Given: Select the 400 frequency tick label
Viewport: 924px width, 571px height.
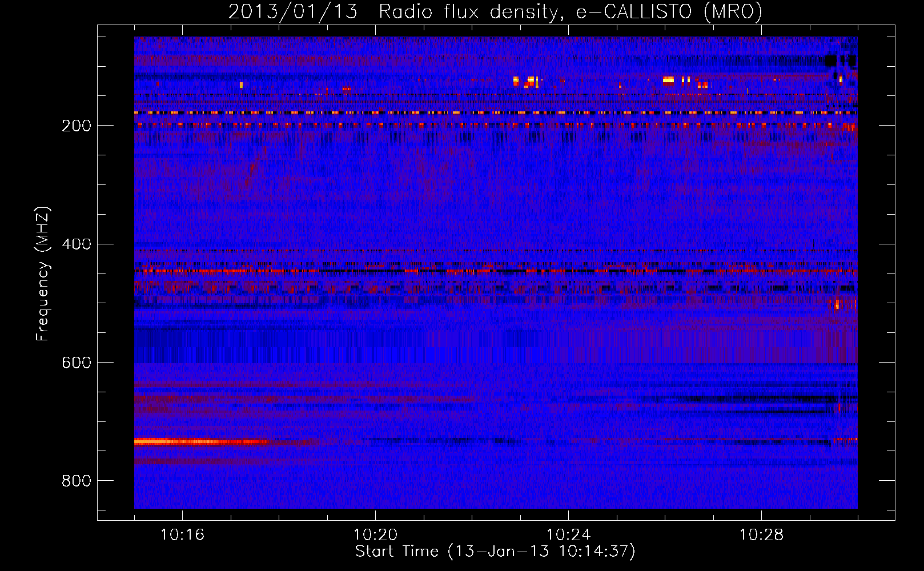Looking at the screenshot, I should click(77, 244).
